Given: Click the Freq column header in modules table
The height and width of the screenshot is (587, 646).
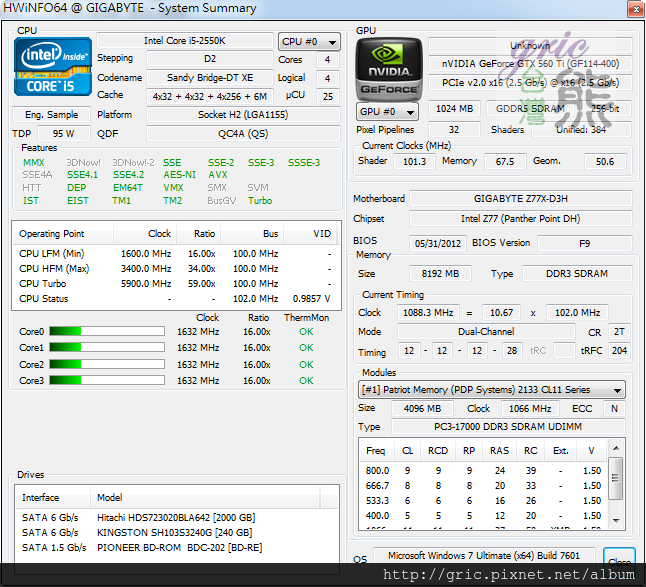Looking at the screenshot, I should pos(377,451).
